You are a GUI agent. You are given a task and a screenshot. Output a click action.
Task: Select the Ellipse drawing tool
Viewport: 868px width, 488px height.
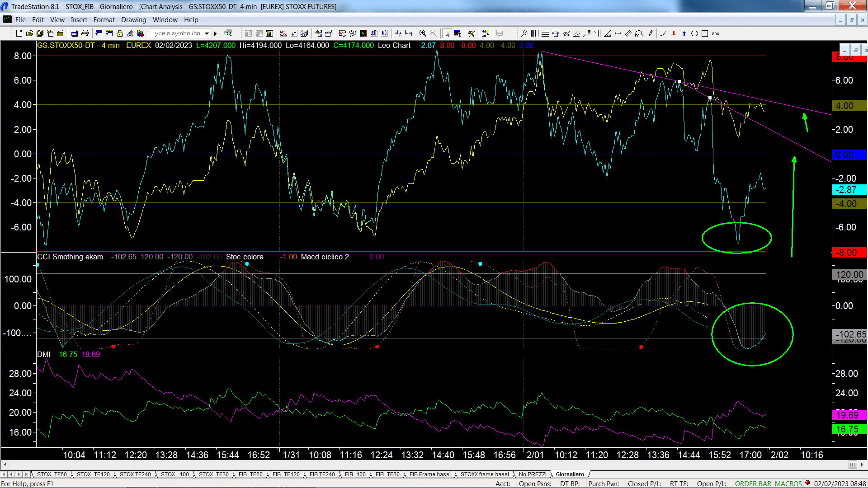(694, 33)
